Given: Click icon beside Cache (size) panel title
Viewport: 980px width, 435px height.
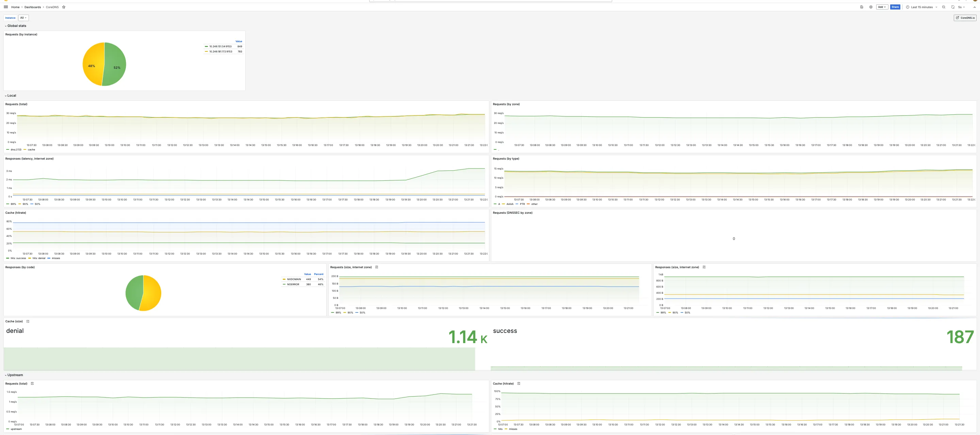Looking at the screenshot, I should (x=28, y=321).
